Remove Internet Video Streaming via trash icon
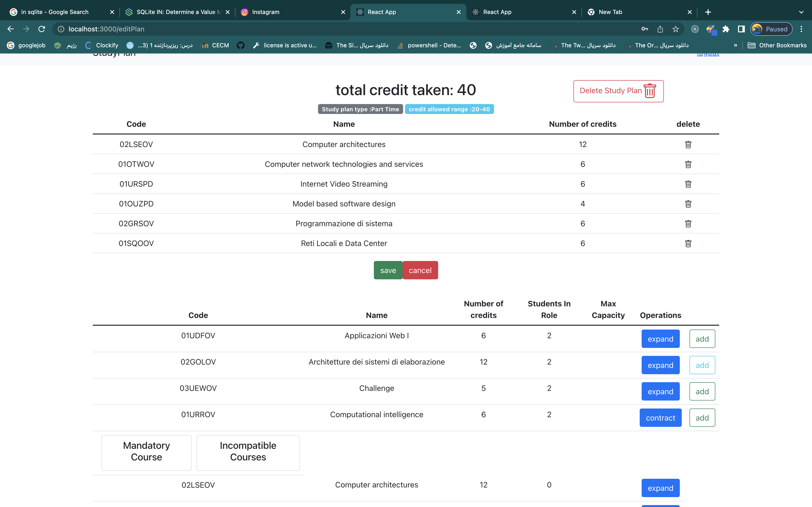Viewport: 812px width, 507px height. coord(688,184)
